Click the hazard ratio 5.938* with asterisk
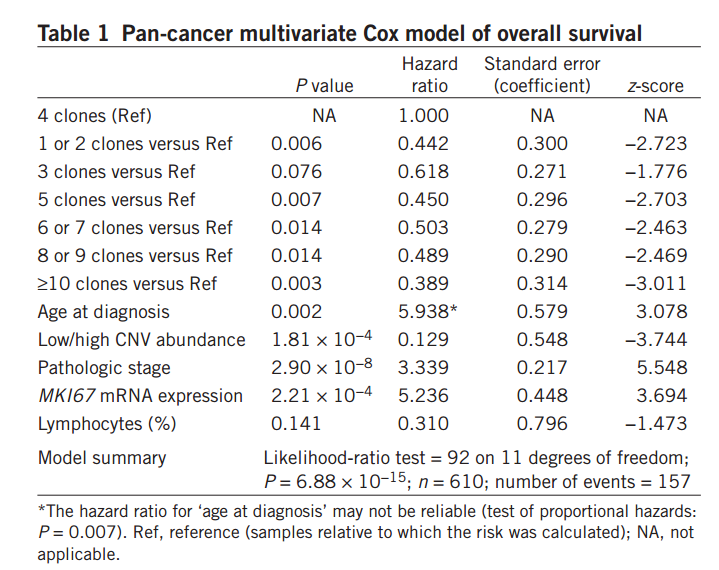 [x=428, y=311]
